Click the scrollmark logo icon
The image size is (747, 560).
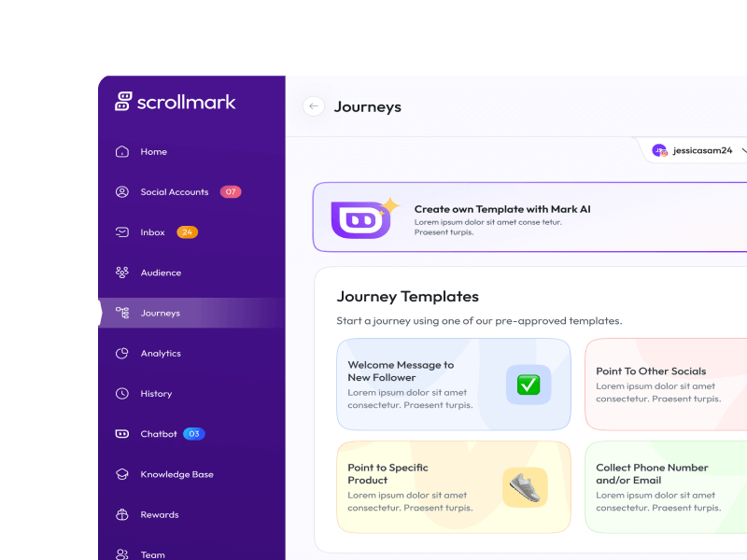(x=123, y=101)
